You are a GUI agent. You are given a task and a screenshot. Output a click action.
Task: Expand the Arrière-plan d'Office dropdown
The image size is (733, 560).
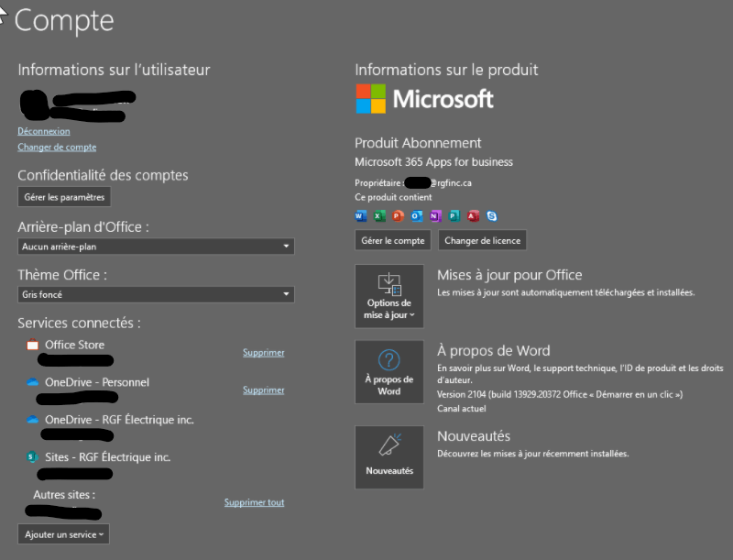(156, 247)
